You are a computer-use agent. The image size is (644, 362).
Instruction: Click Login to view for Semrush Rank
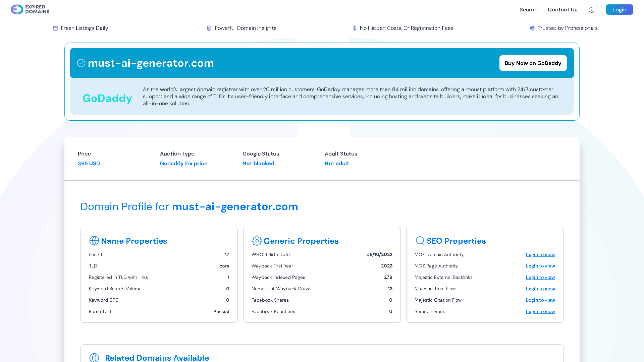[x=540, y=311]
